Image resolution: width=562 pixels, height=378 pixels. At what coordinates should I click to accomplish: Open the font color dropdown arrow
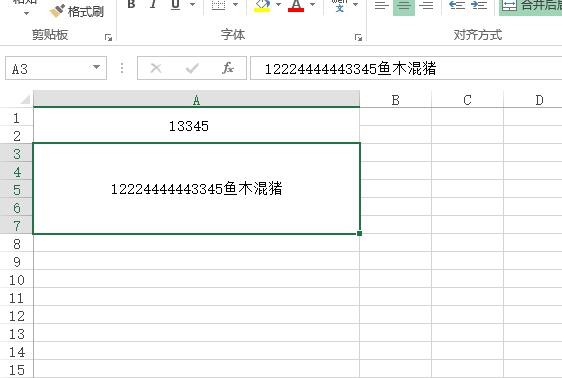313,5
